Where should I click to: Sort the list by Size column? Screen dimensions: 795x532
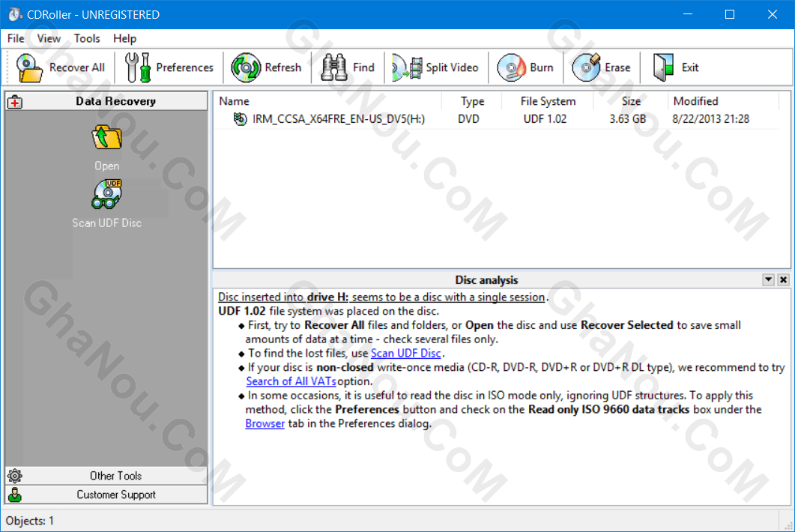pos(630,101)
